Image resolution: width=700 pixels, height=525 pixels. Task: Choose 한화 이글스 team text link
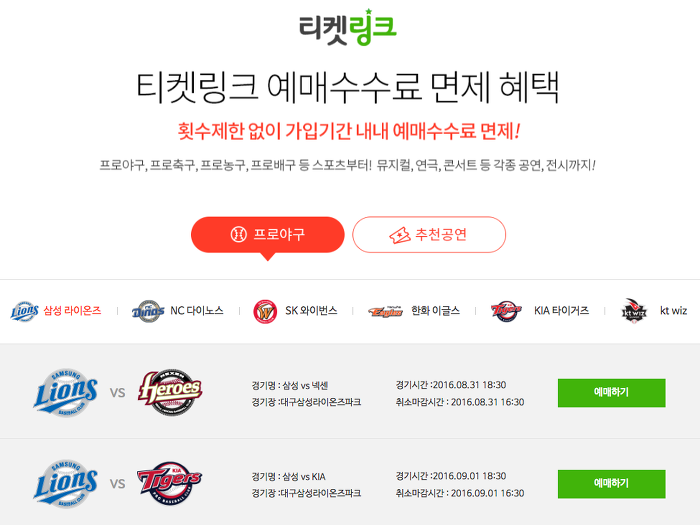pos(435,311)
